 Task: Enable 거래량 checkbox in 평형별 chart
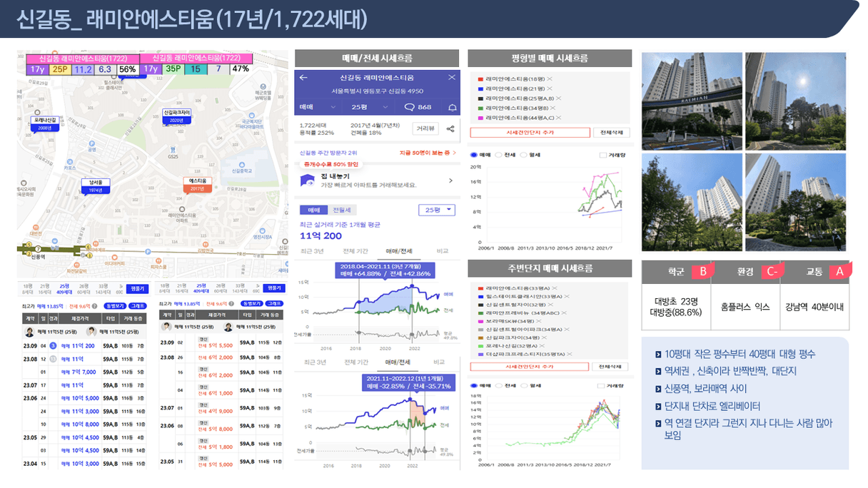602,154
